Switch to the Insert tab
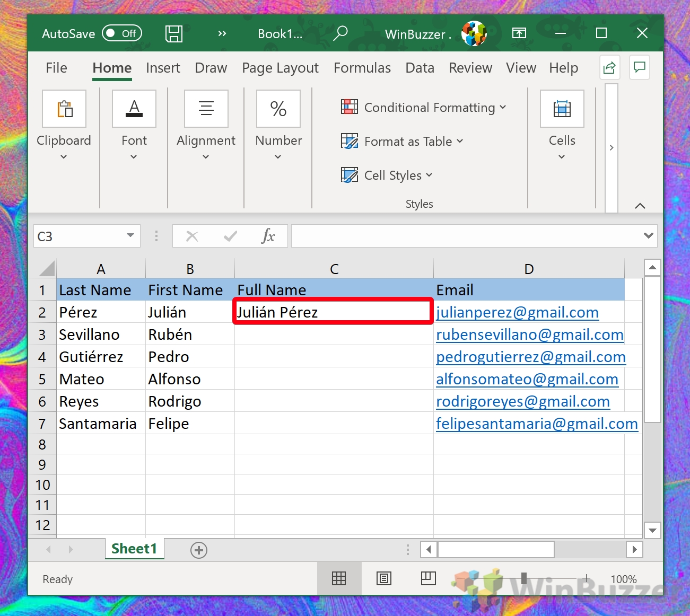 tap(163, 68)
